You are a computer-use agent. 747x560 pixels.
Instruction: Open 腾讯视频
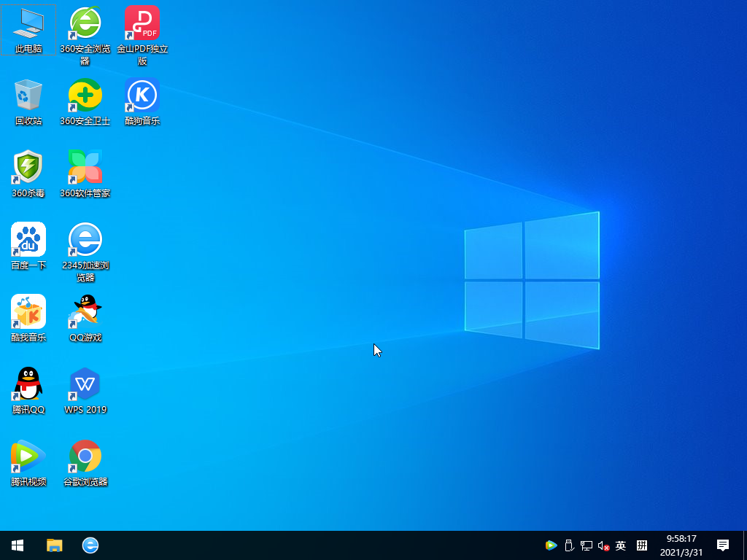click(x=28, y=456)
